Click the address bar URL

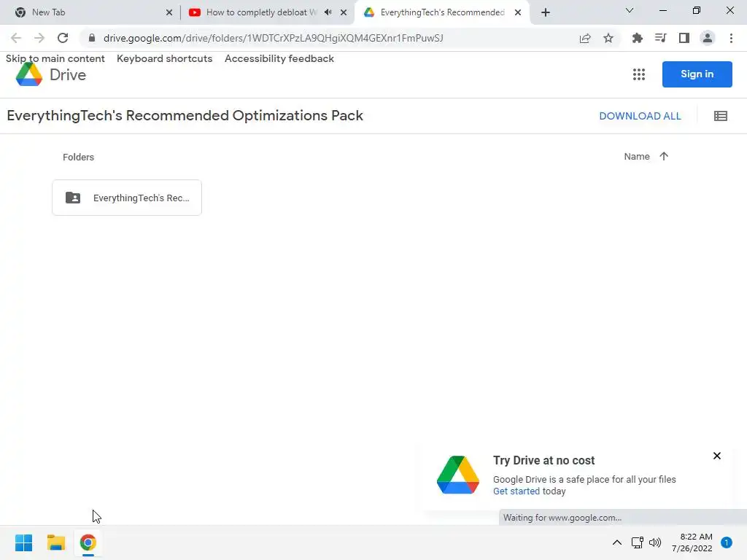tap(274, 38)
